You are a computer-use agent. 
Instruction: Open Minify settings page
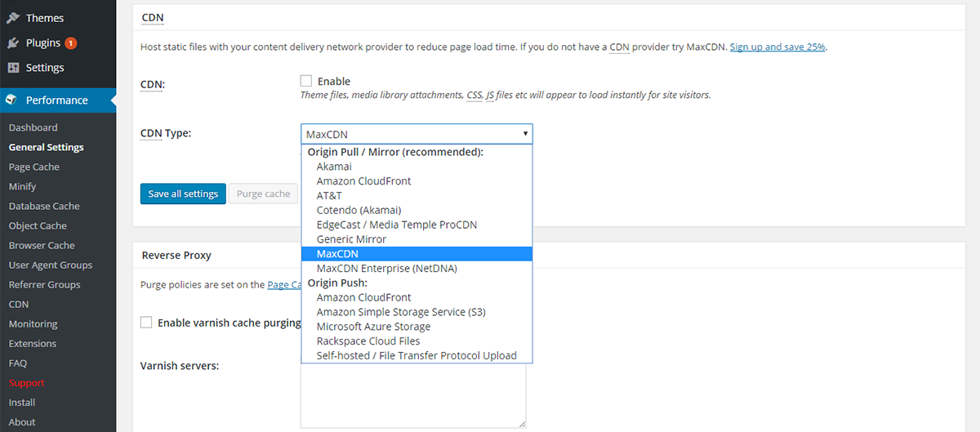23,186
